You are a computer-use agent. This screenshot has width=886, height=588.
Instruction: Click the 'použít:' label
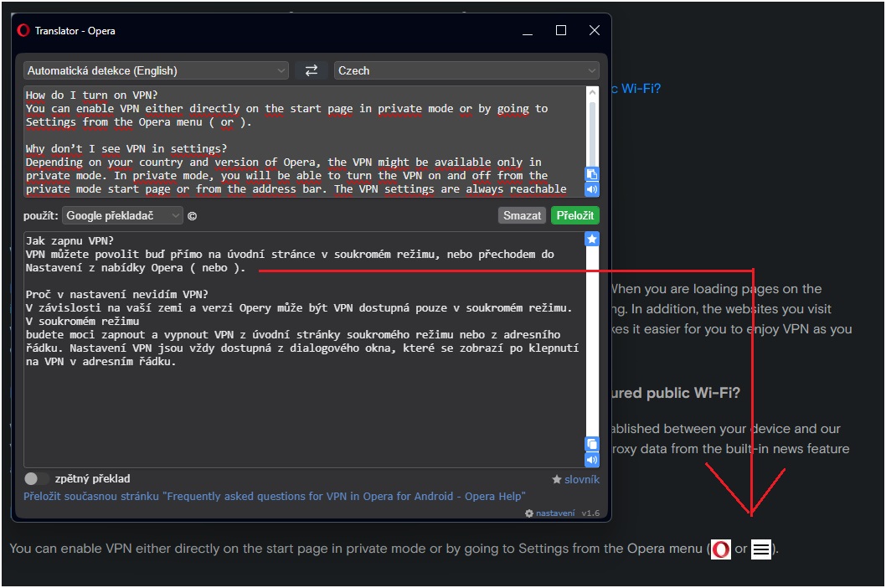point(41,216)
